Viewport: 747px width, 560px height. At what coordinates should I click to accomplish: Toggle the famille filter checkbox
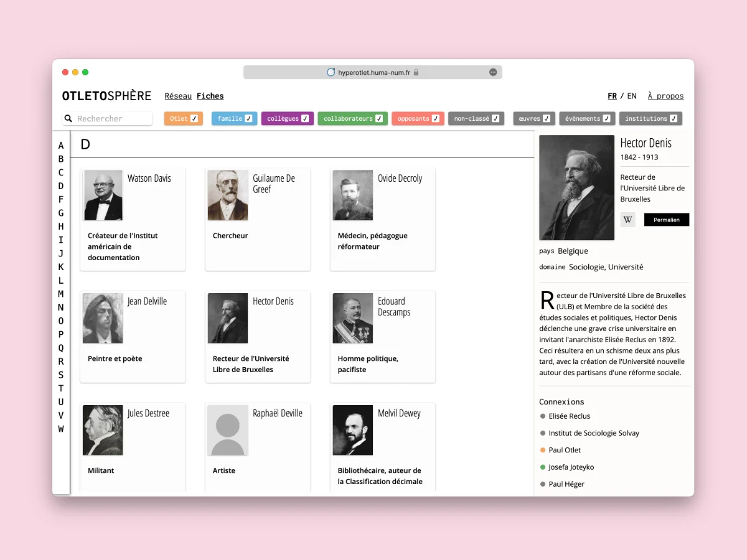248,118
